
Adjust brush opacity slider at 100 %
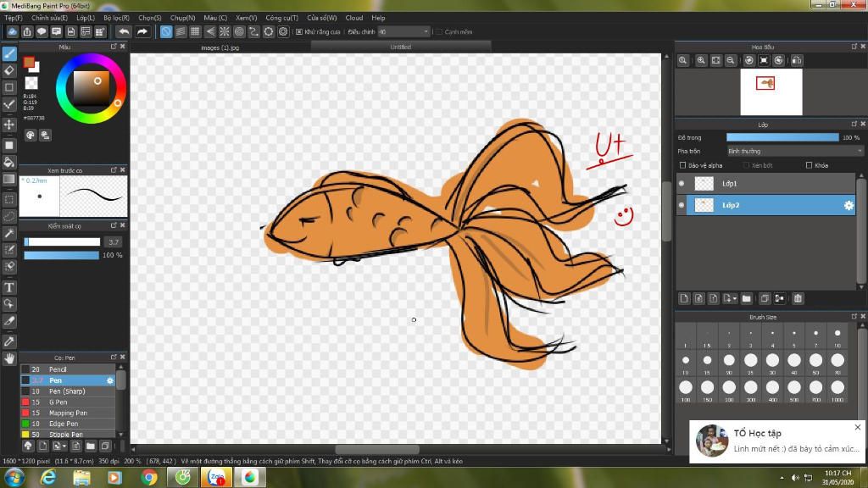click(x=61, y=255)
